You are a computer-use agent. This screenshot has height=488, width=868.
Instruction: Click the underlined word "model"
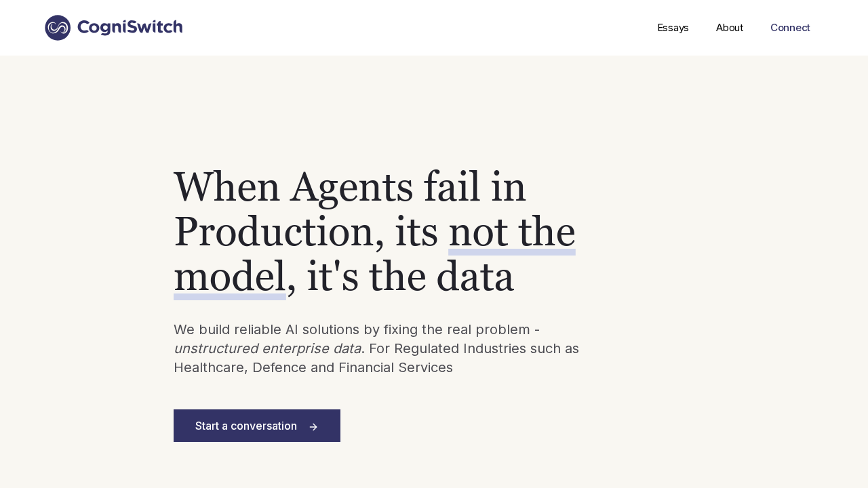point(229,277)
